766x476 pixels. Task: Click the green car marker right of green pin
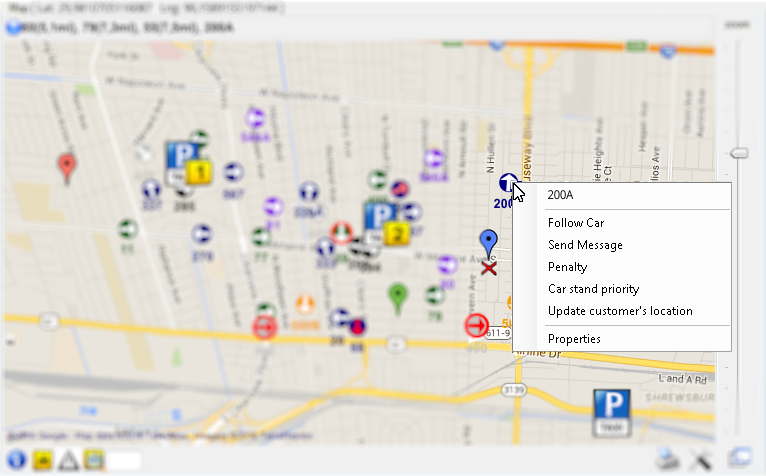tap(434, 296)
